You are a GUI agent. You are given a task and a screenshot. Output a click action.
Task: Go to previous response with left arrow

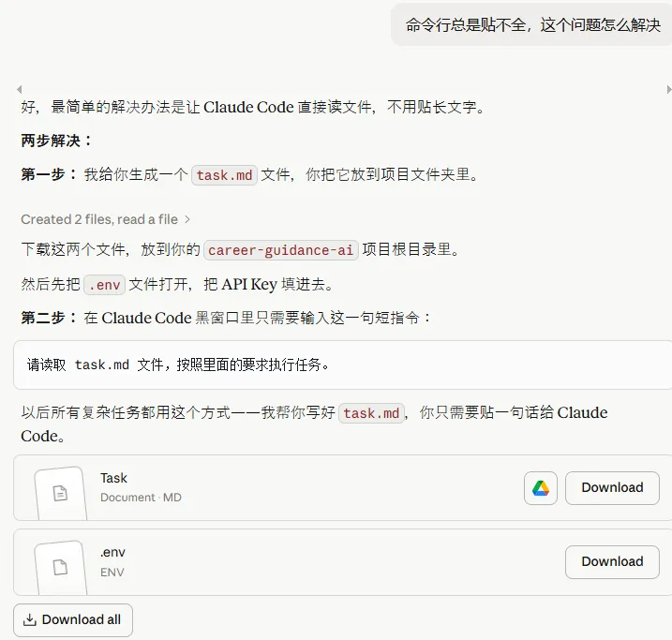[x=19, y=90]
